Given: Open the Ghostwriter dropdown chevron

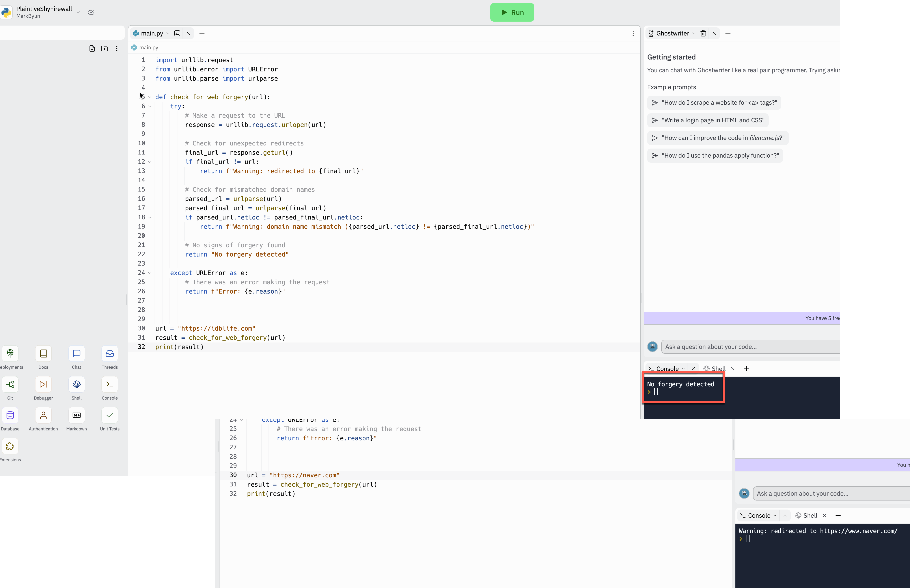Looking at the screenshot, I should tap(694, 33).
